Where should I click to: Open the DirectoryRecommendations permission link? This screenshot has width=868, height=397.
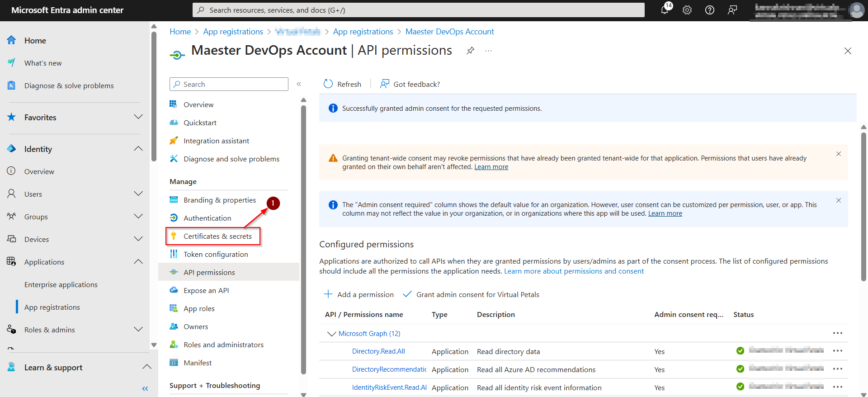[389, 369]
